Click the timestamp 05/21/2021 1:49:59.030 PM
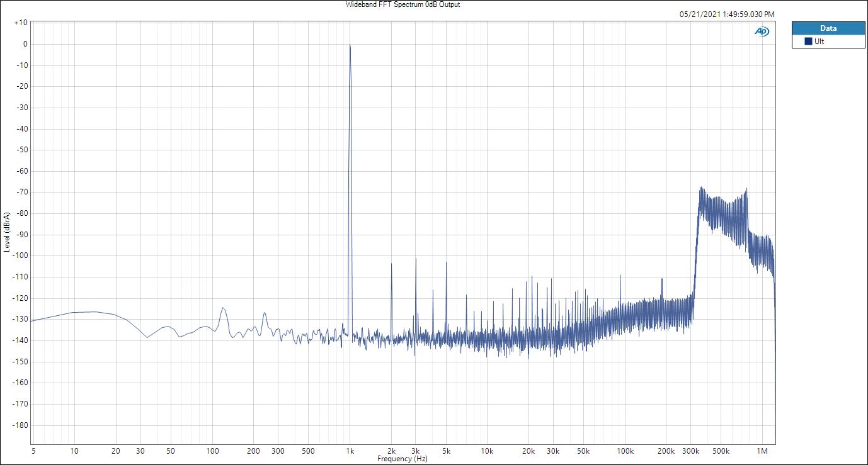 click(727, 14)
